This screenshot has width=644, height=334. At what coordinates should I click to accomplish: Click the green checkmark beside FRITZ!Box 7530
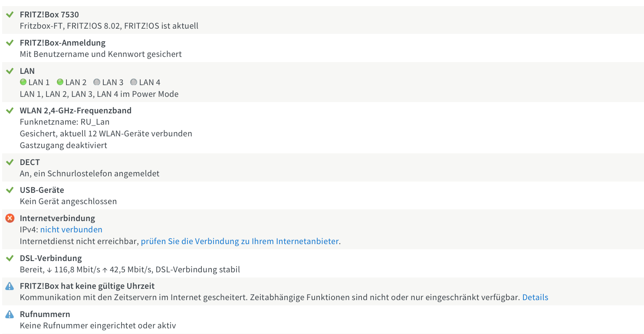10,14
